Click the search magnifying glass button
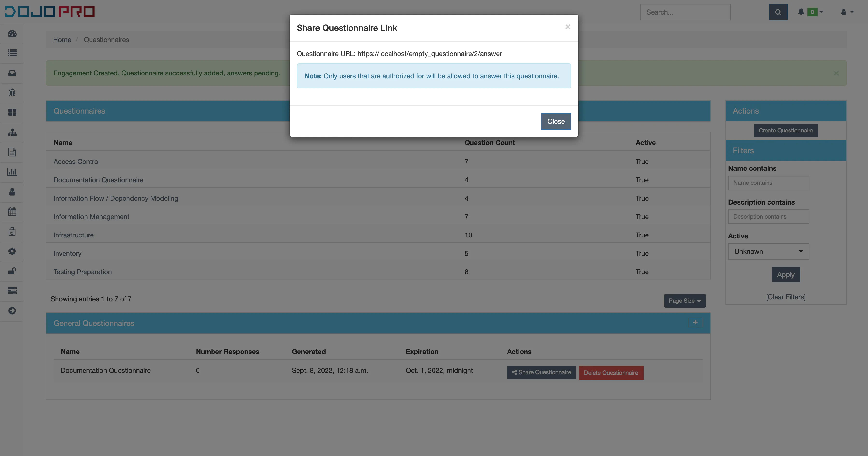 (778, 12)
